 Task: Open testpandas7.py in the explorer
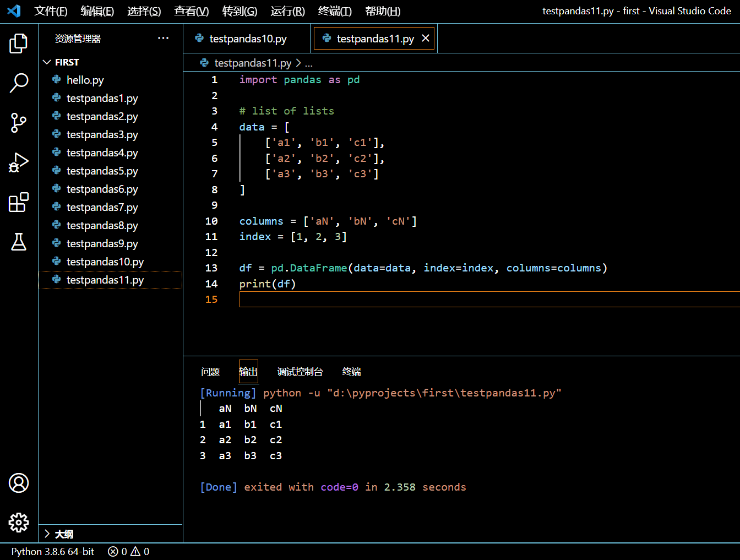pyautogui.click(x=110, y=207)
